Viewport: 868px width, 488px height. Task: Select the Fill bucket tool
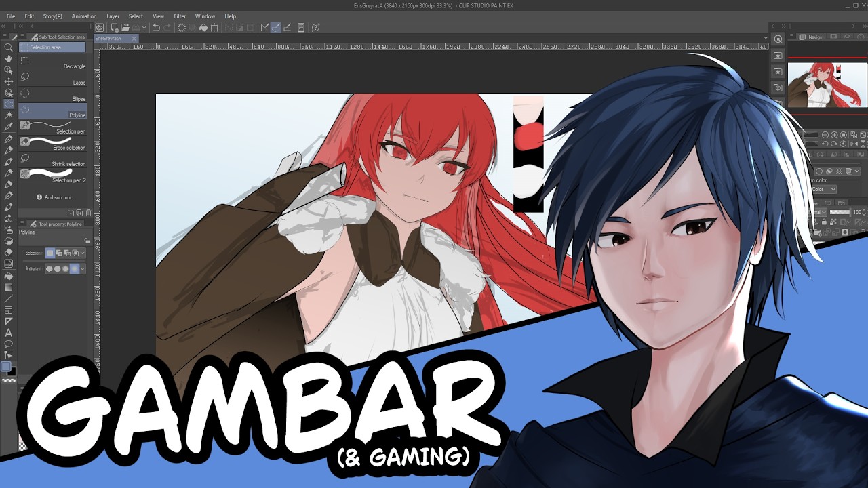point(8,276)
